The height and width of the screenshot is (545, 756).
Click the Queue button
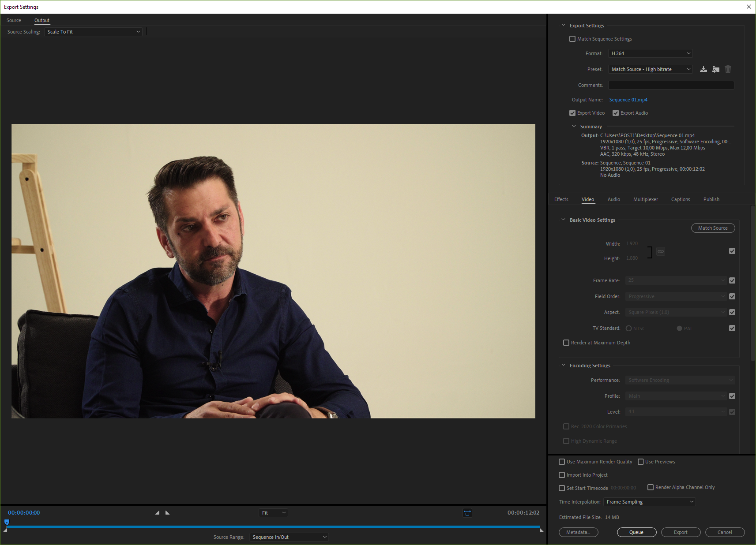point(636,532)
